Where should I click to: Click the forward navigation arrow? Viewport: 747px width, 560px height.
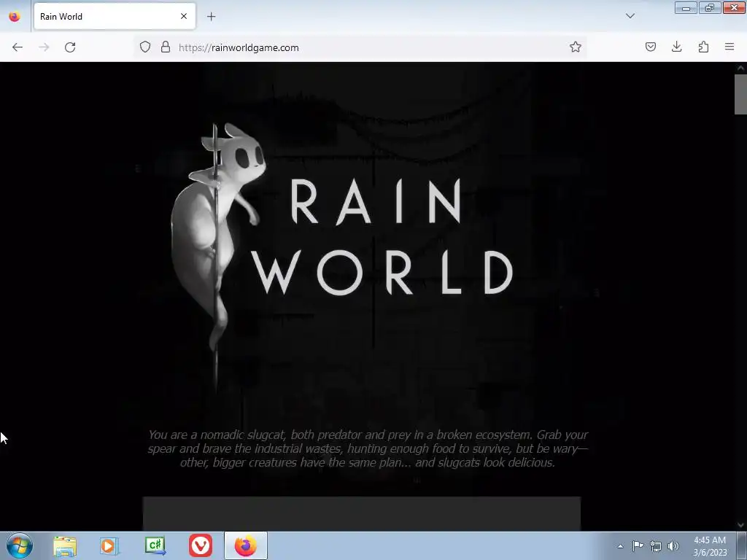(x=44, y=47)
